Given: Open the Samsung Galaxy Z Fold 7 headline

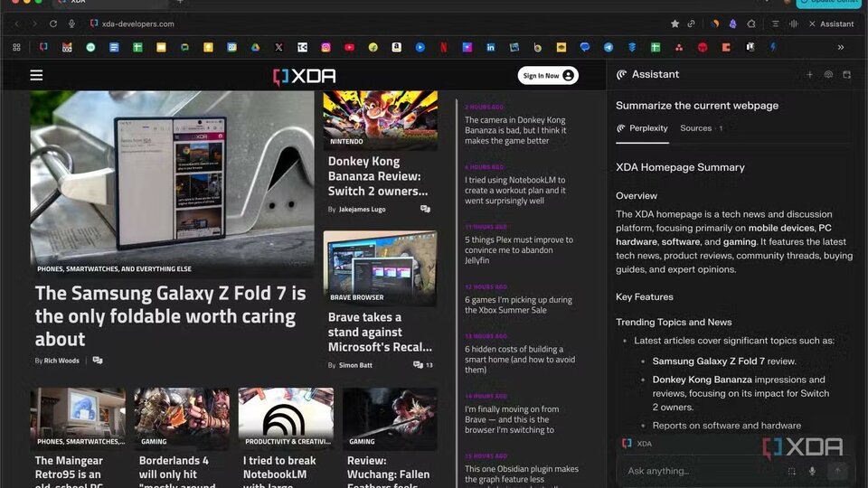Looking at the screenshot, I should click(x=171, y=316).
